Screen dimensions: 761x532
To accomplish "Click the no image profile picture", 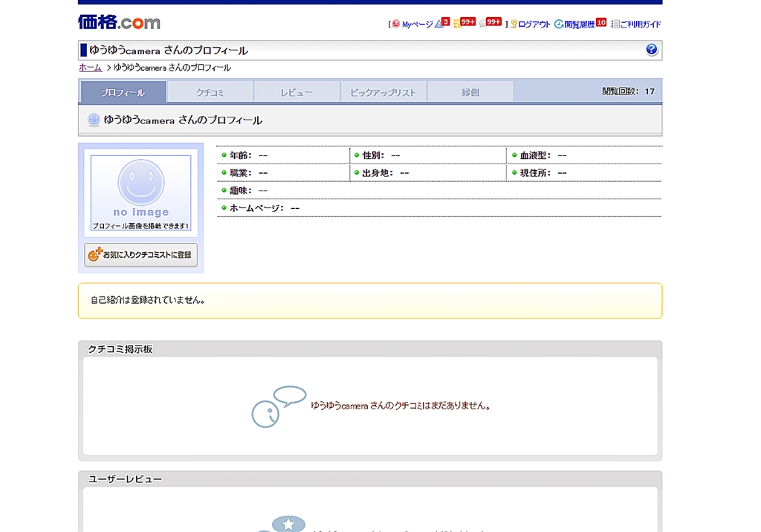I will tap(140, 192).
